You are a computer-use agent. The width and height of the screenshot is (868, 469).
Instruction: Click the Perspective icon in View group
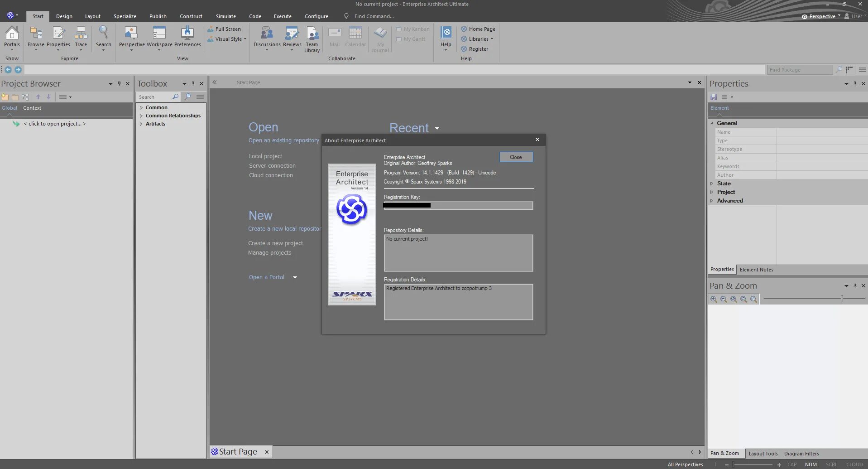pyautogui.click(x=132, y=37)
